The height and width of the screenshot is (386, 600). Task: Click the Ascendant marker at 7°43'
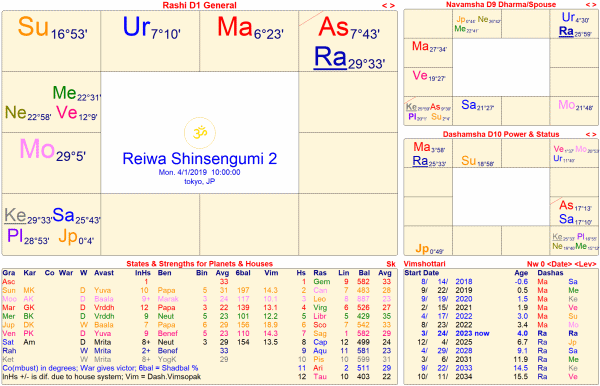click(333, 27)
